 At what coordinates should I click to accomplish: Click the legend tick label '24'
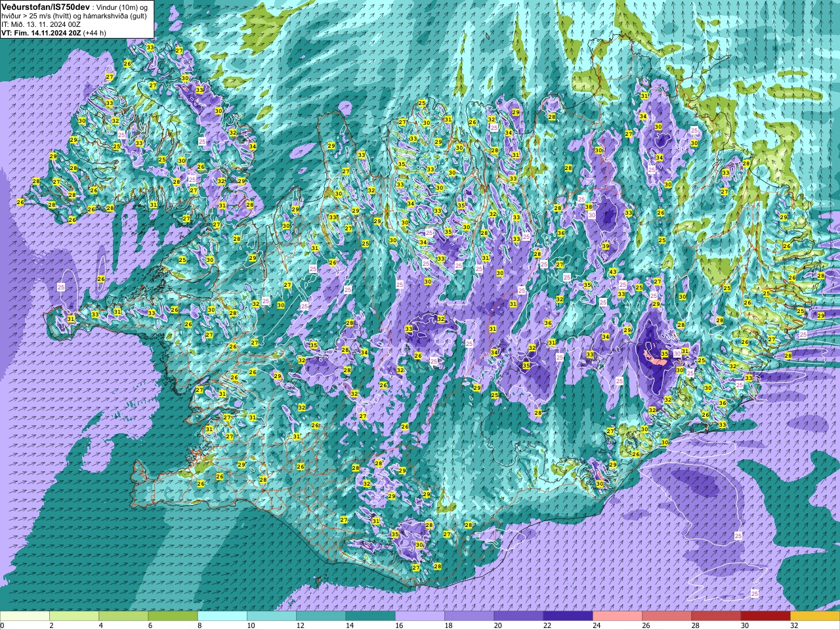click(596, 625)
